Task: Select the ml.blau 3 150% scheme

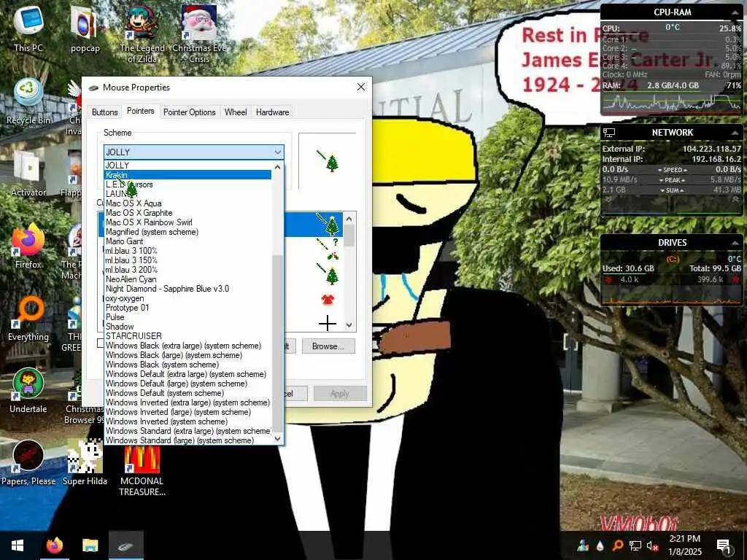Action: tap(187, 260)
